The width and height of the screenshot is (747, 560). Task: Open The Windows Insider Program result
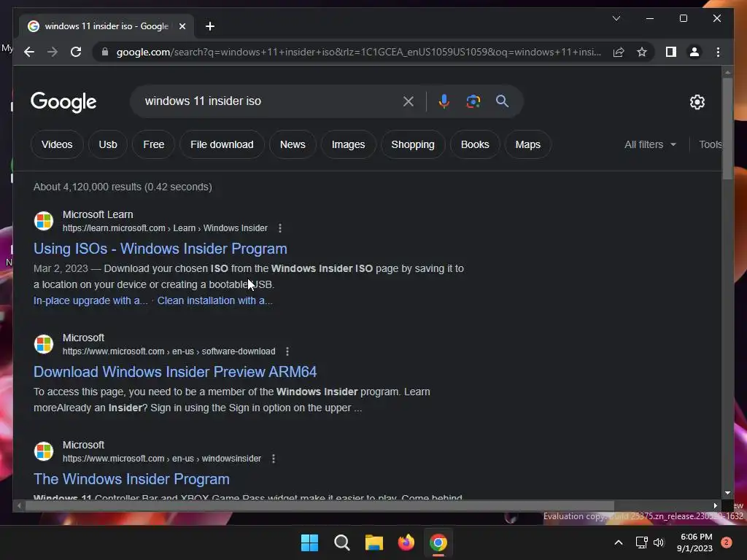point(131,479)
